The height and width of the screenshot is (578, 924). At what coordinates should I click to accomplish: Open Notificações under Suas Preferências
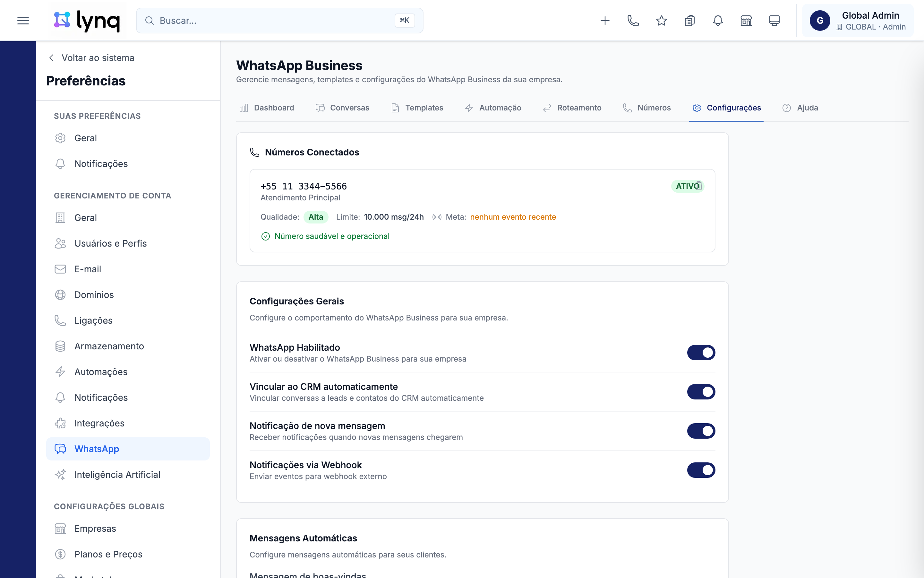click(x=128, y=164)
